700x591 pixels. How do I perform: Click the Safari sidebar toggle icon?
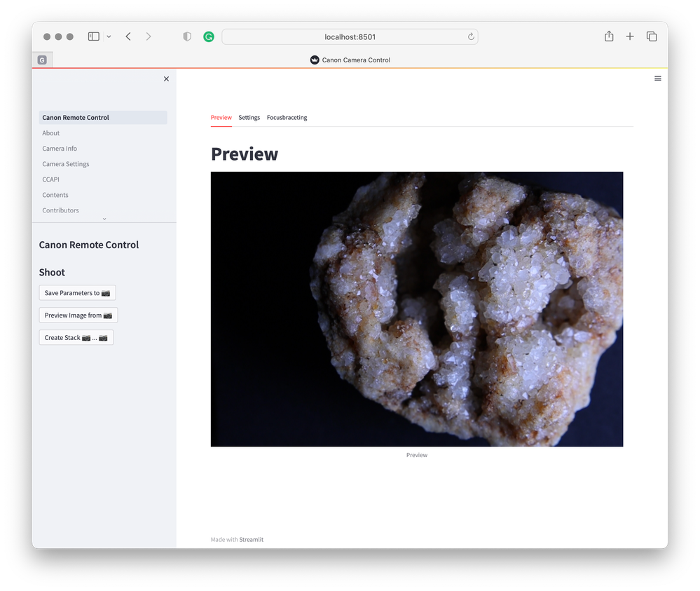pyautogui.click(x=93, y=36)
